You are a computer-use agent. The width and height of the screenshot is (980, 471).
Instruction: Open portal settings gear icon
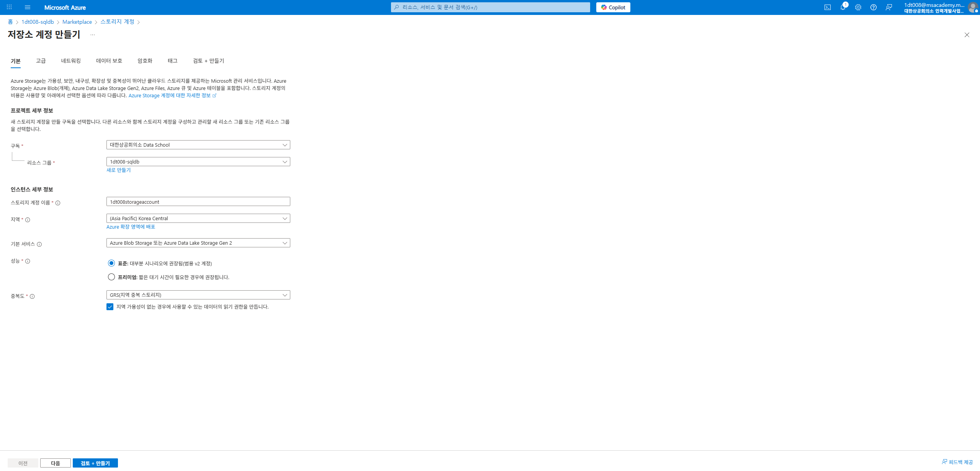(x=858, y=7)
